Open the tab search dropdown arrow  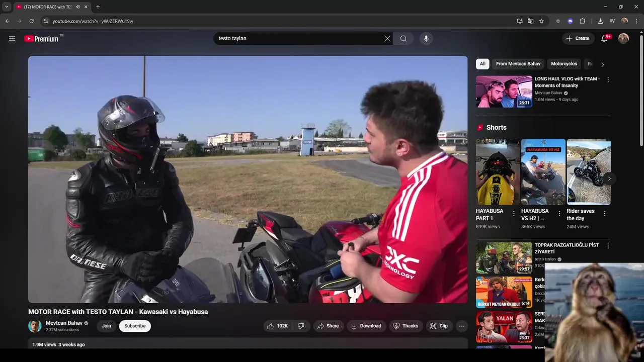pos(7,7)
